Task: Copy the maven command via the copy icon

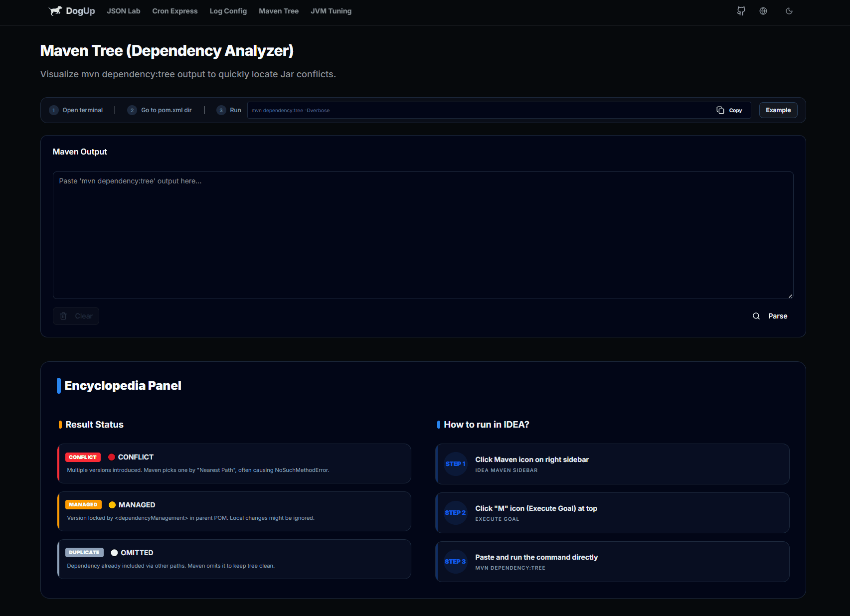Action: coord(720,110)
